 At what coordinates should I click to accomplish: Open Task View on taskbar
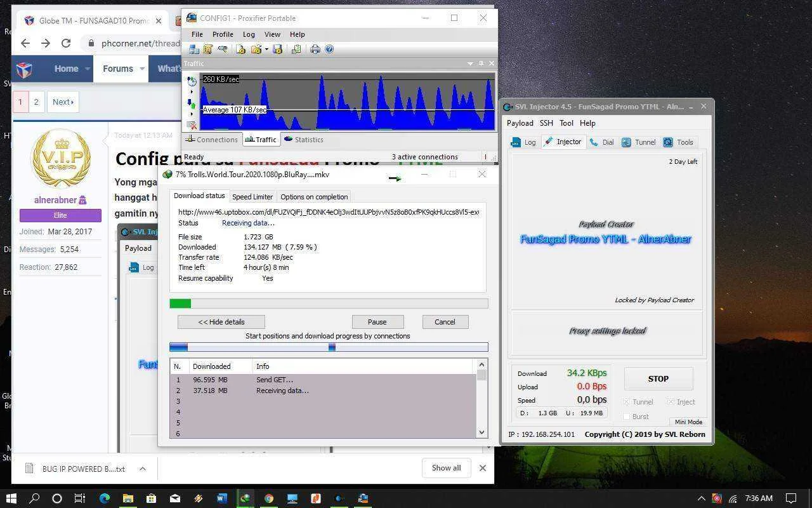click(80, 498)
